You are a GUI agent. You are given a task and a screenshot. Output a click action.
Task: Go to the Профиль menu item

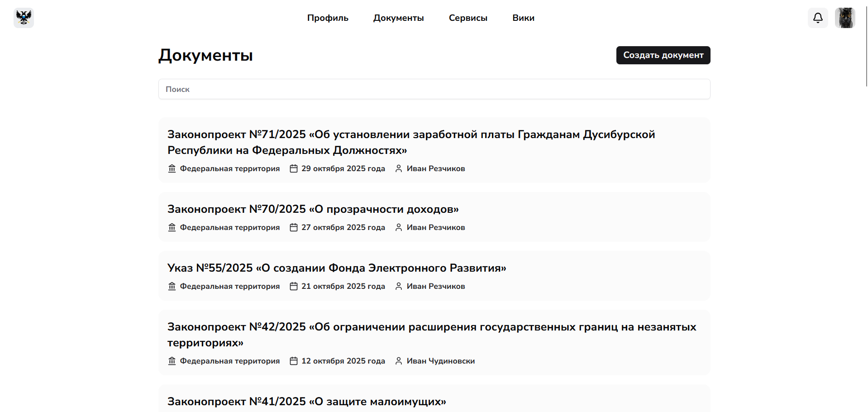click(x=328, y=18)
